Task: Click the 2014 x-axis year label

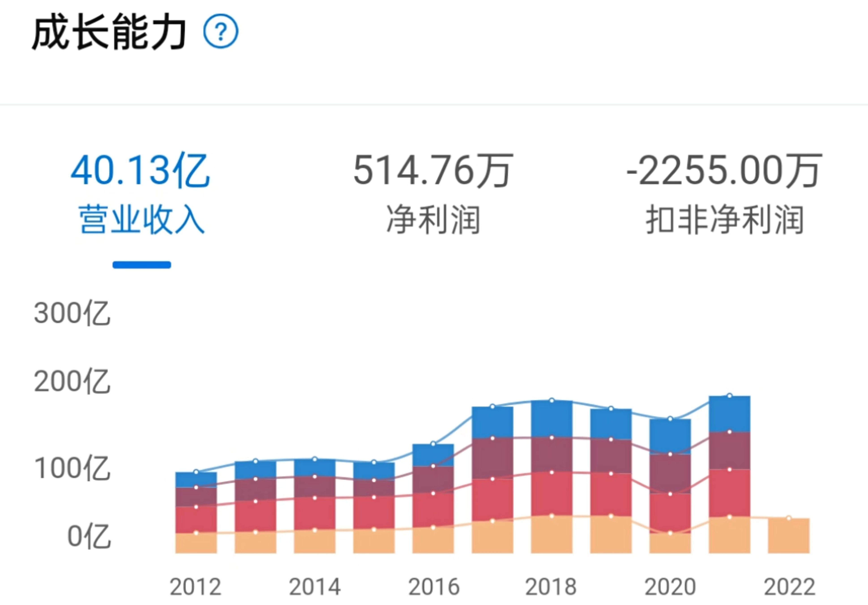Action: coord(314,586)
